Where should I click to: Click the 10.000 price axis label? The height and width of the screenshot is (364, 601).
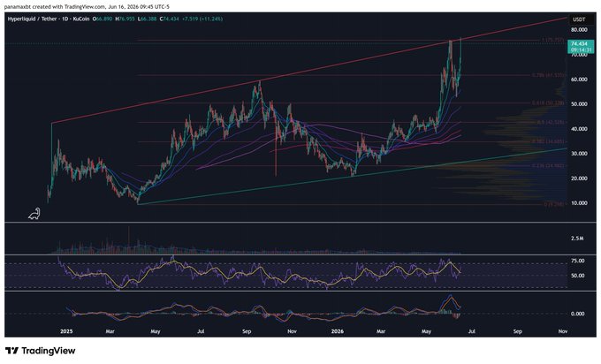pyautogui.click(x=579, y=203)
